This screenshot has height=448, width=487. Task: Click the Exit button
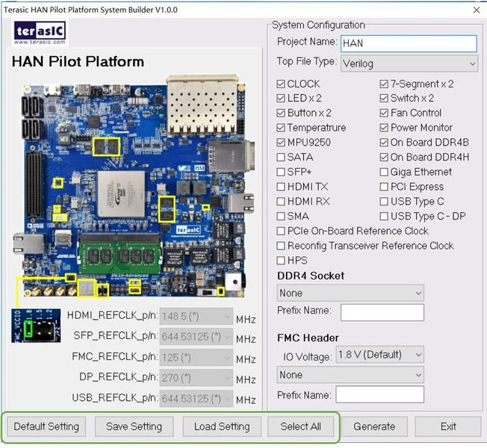pos(448,426)
